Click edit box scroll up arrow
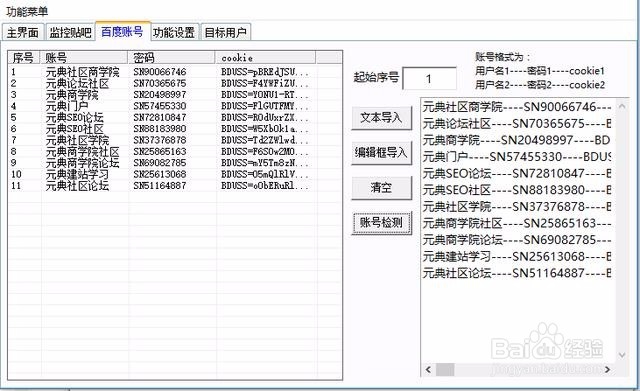This screenshot has height=391, width=640. [x=622, y=106]
